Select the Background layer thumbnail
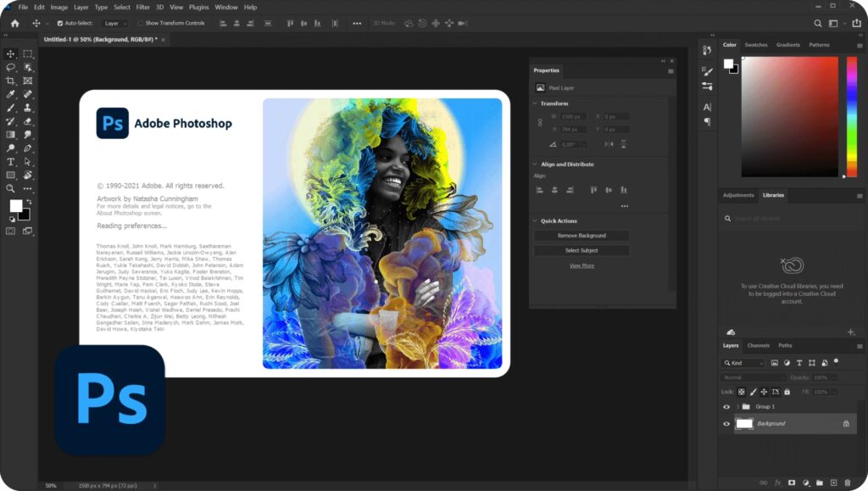This screenshot has height=491, width=868. 744,423
